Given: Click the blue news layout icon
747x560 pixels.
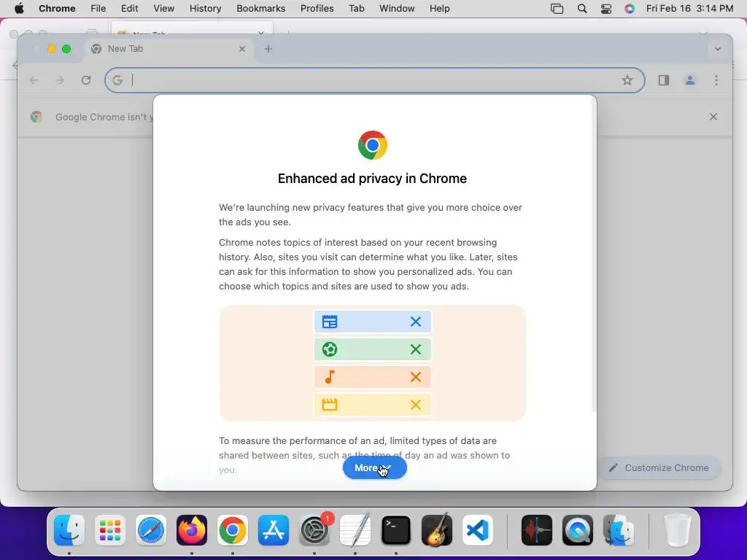Looking at the screenshot, I should 329,322.
